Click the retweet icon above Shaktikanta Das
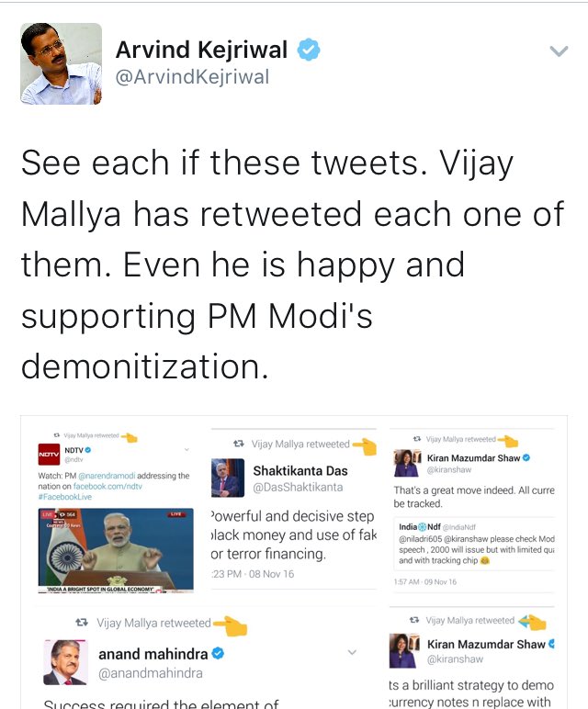Image resolution: width=588 pixels, height=709 pixels. pyautogui.click(x=239, y=444)
